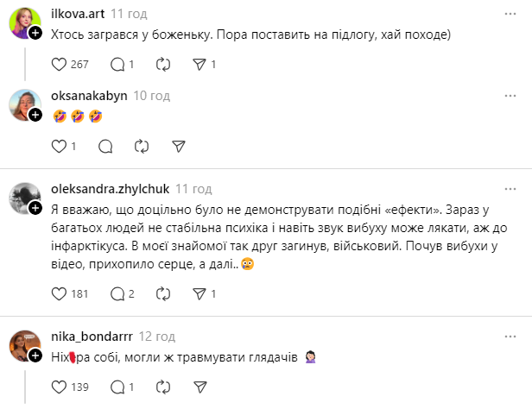The image size is (532, 409).
Task: Open three-dot menu on nika_bondarrr comment
Action: [512, 337]
